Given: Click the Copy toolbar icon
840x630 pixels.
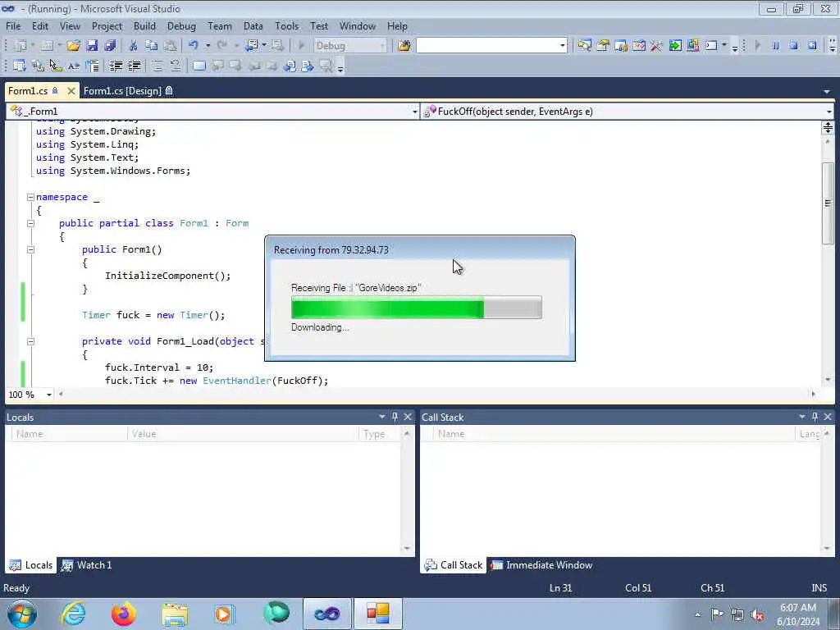Looking at the screenshot, I should click(x=152, y=46).
